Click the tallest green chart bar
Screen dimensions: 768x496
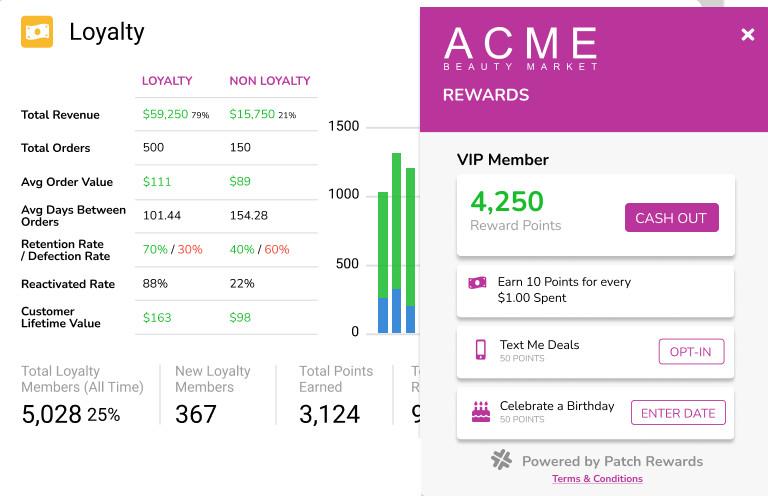396,221
